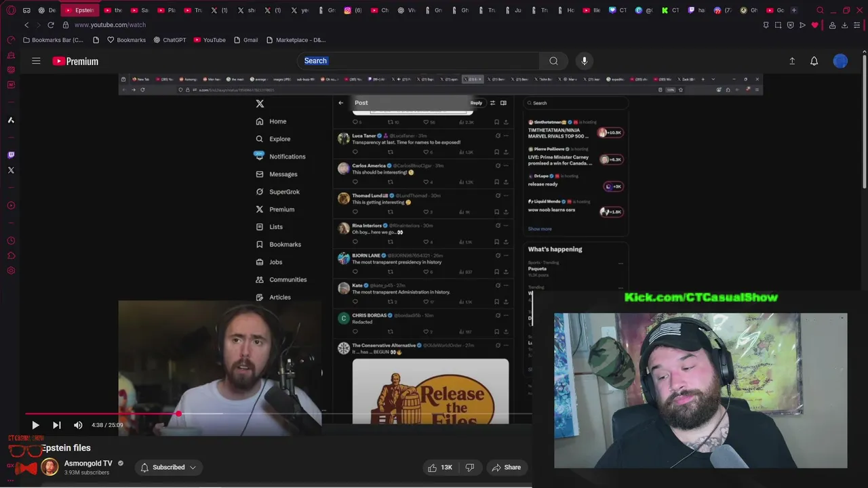This screenshot has height=488, width=868.
Task: Click the YouTube Search field
Action: point(418,61)
